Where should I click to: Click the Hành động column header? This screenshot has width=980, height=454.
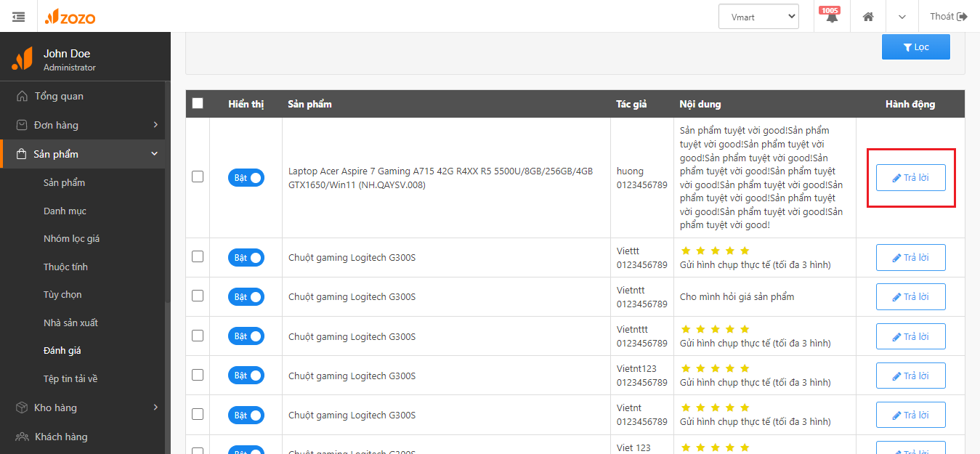(x=910, y=104)
